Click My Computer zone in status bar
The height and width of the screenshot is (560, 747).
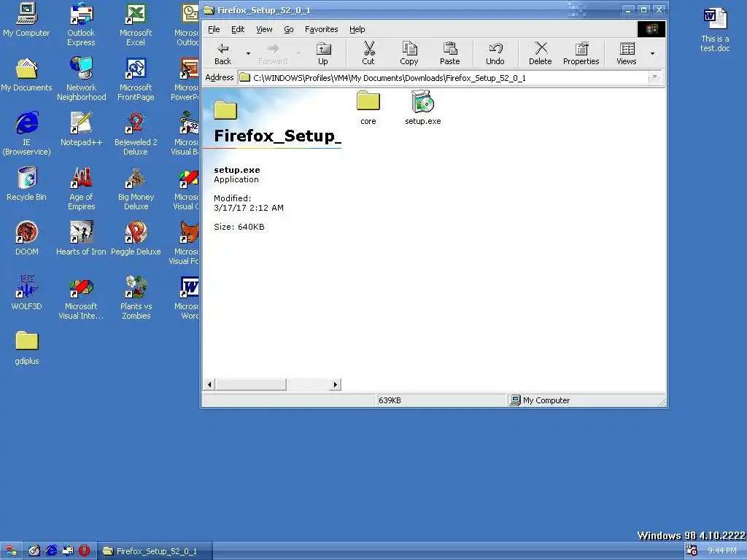(x=584, y=400)
